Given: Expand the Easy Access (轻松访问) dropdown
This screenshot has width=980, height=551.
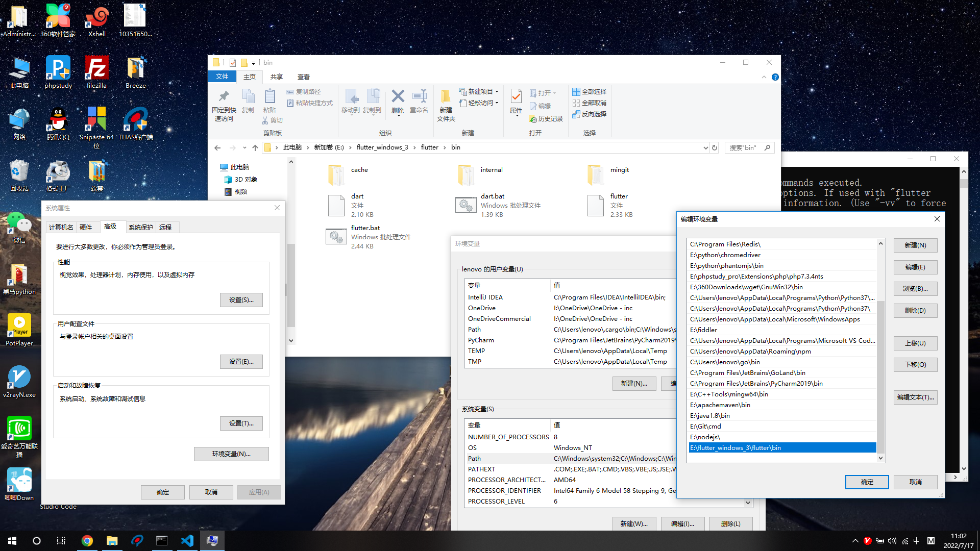Looking at the screenshot, I should [x=497, y=103].
